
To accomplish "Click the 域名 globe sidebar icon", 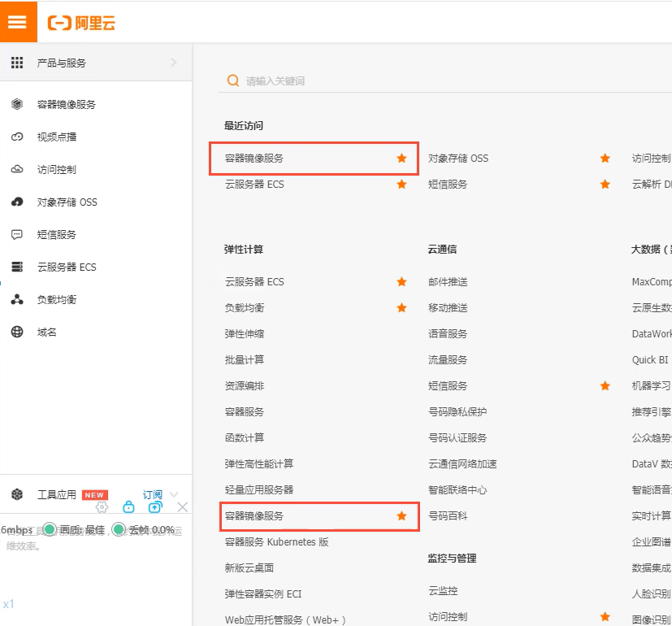I will 17,332.
